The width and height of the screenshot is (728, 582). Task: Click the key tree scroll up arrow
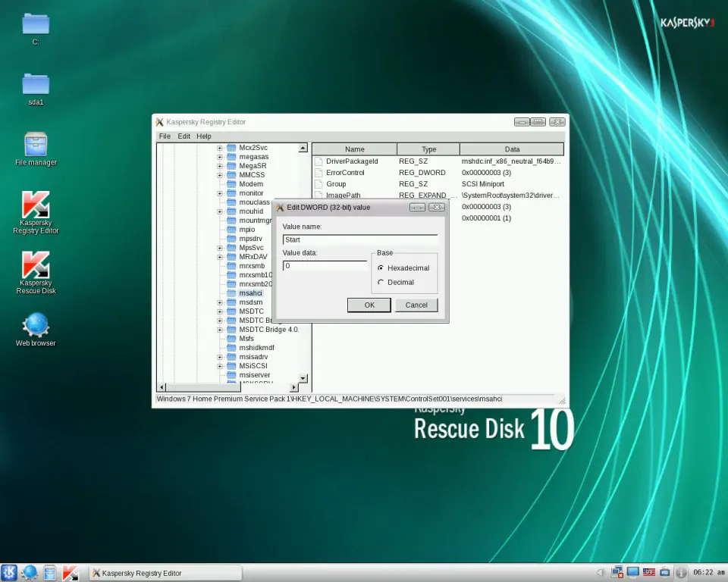tap(303, 148)
